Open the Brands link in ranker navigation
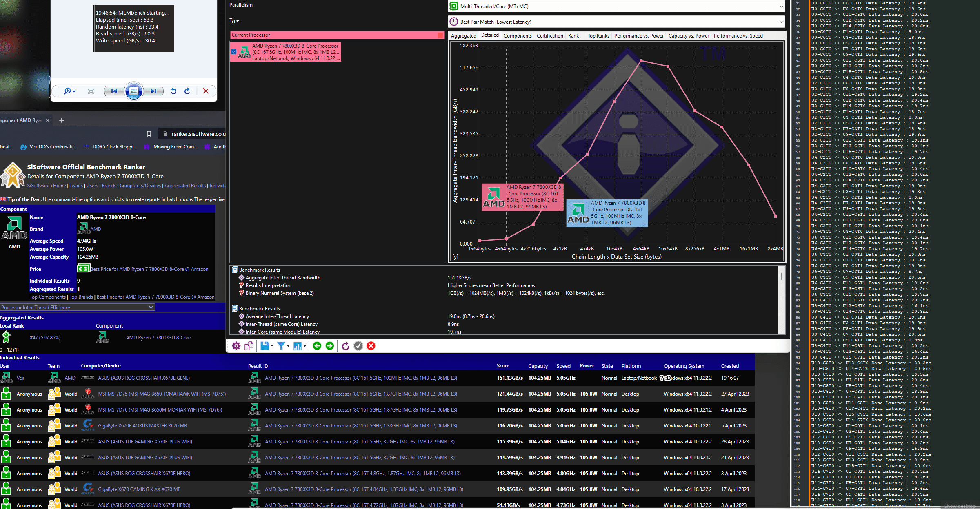Screen dimensions: 980x509 click(x=109, y=186)
